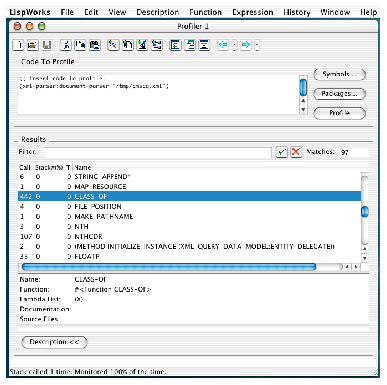Click the Matches count value 97

pyautogui.click(x=345, y=152)
